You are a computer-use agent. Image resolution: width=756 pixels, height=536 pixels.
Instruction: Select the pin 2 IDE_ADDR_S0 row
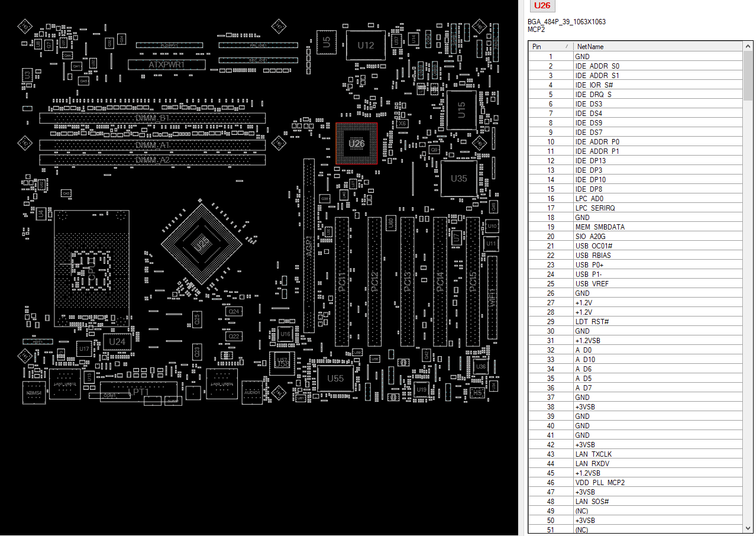636,66
